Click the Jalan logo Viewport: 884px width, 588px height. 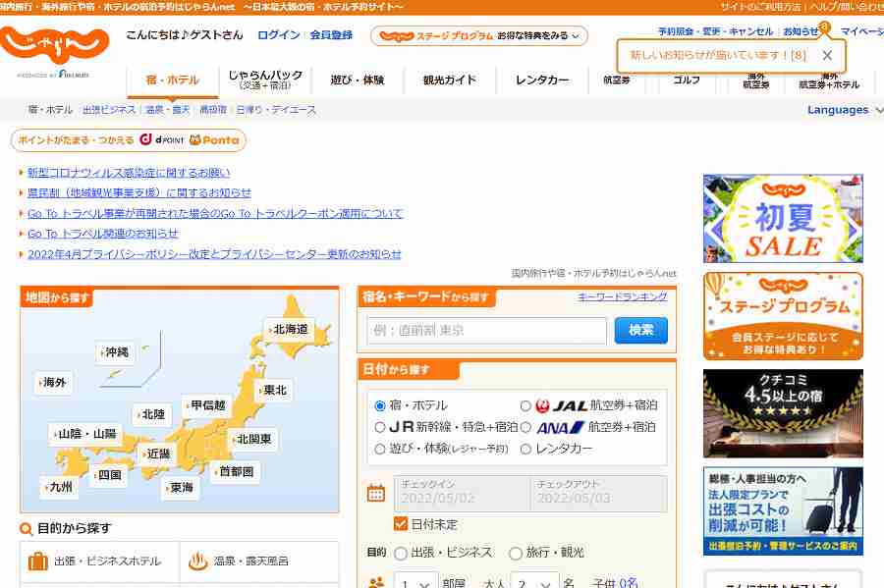click(x=55, y=45)
